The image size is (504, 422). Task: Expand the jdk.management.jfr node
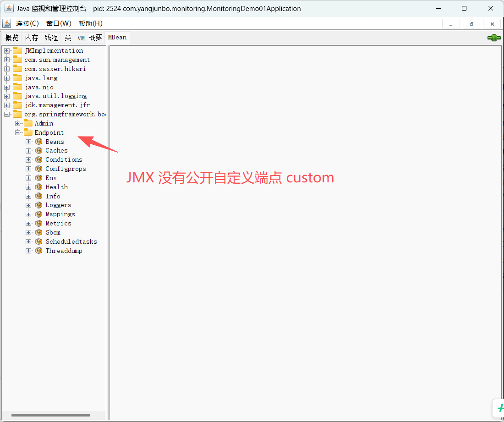(7, 105)
